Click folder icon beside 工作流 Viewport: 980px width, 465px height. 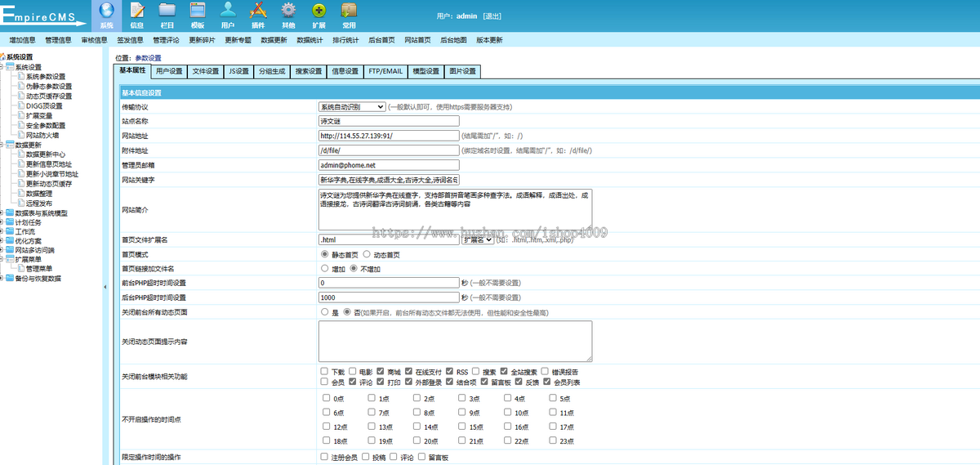10,231
